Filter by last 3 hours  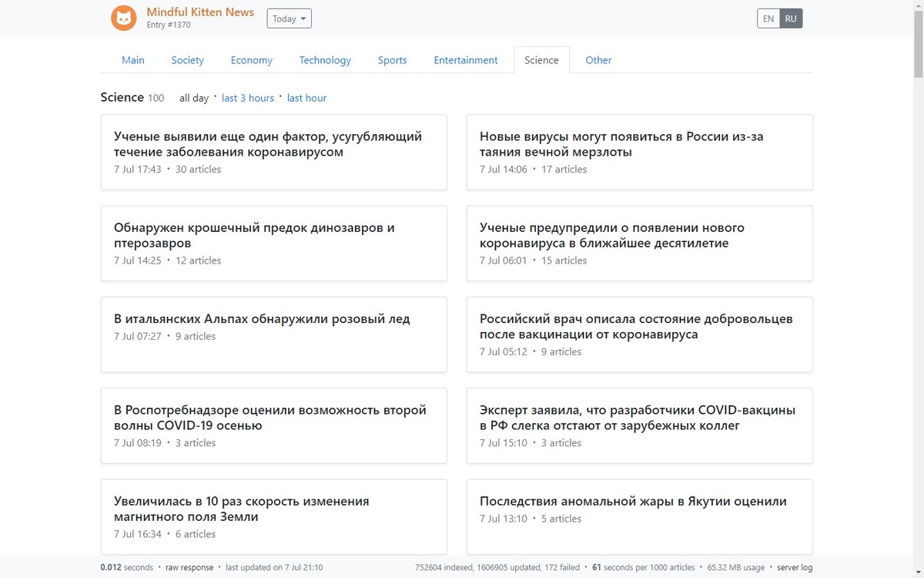[248, 98]
